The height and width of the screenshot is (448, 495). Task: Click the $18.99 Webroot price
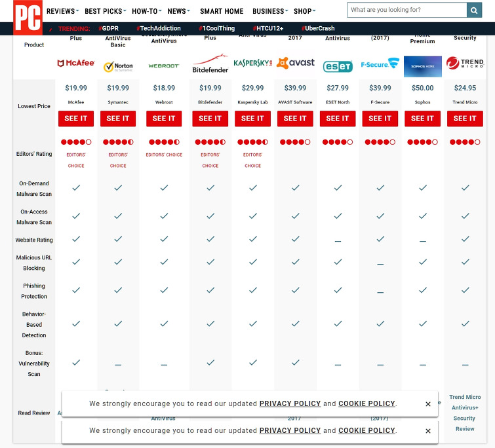coord(164,88)
